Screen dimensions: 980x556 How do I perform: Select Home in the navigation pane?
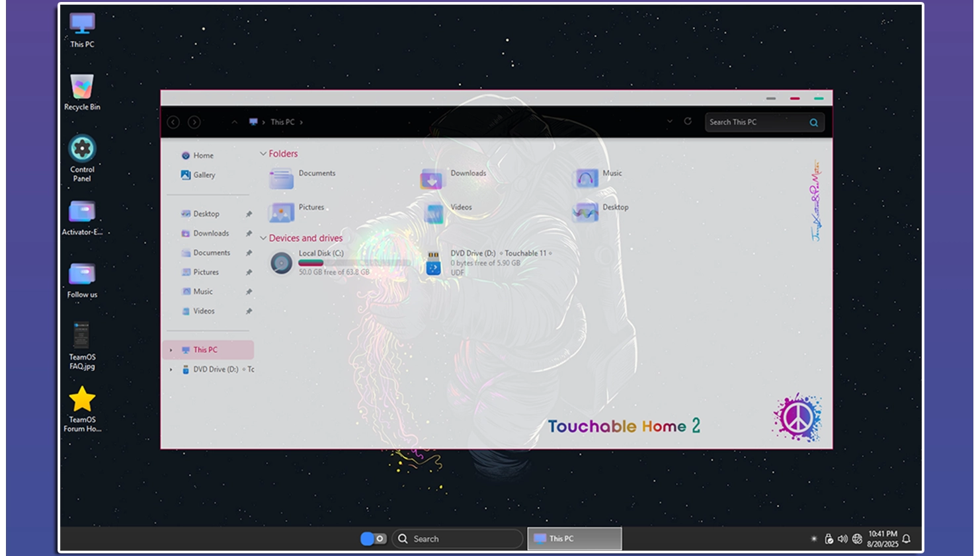tap(203, 155)
